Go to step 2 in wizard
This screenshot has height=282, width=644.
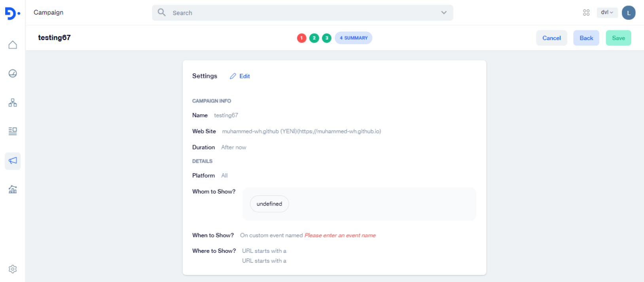[314, 38]
